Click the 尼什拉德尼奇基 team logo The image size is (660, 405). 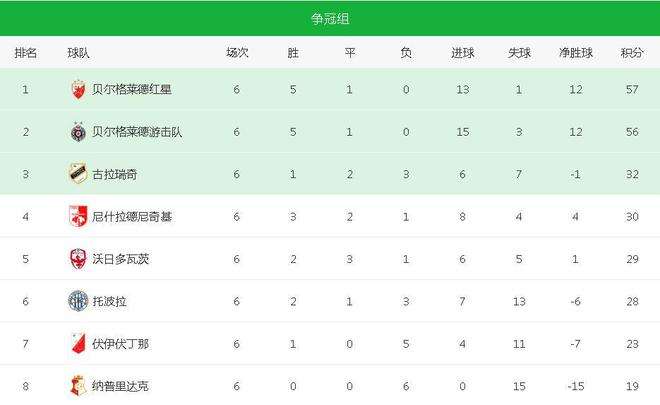click(78, 216)
